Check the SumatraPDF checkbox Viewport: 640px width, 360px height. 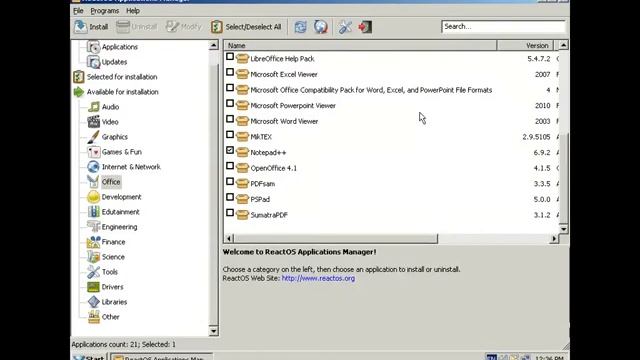(x=230, y=213)
